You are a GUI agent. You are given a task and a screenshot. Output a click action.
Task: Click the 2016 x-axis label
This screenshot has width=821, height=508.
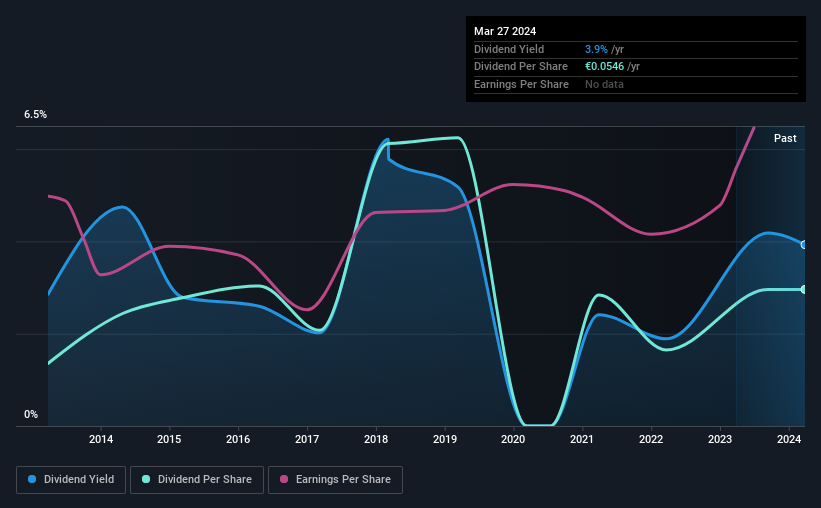click(x=238, y=439)
